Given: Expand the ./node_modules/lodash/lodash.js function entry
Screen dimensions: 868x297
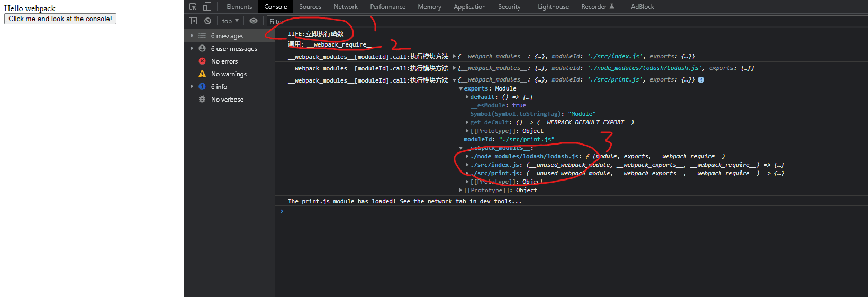Looking at the screenshot, I should (467, 157).
